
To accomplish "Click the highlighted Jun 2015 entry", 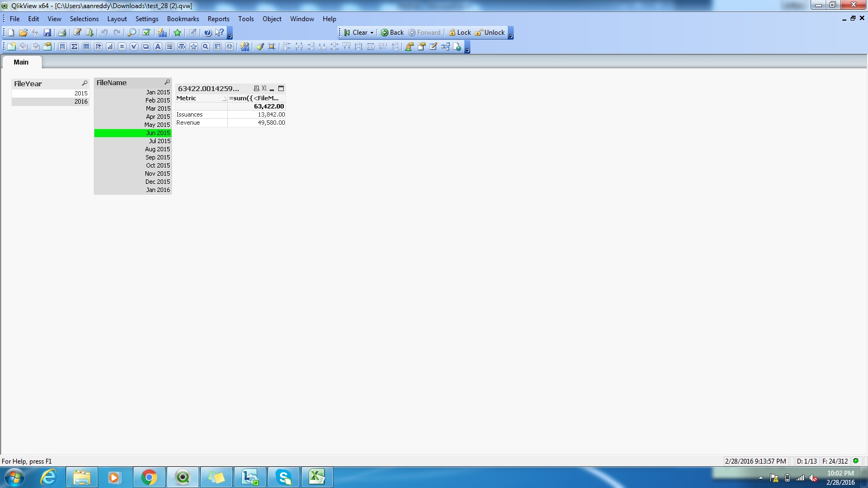I will coord(133,133).
